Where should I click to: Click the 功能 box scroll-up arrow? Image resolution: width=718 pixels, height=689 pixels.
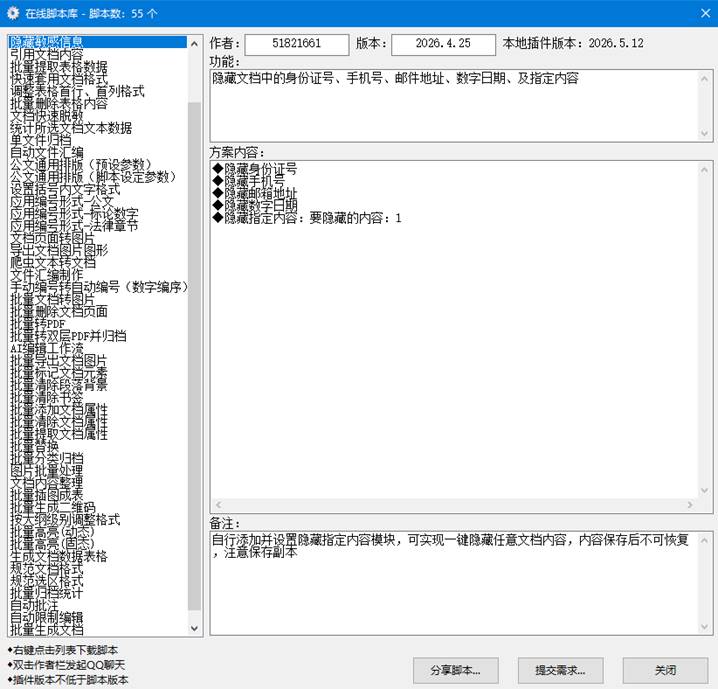[704, 79]
